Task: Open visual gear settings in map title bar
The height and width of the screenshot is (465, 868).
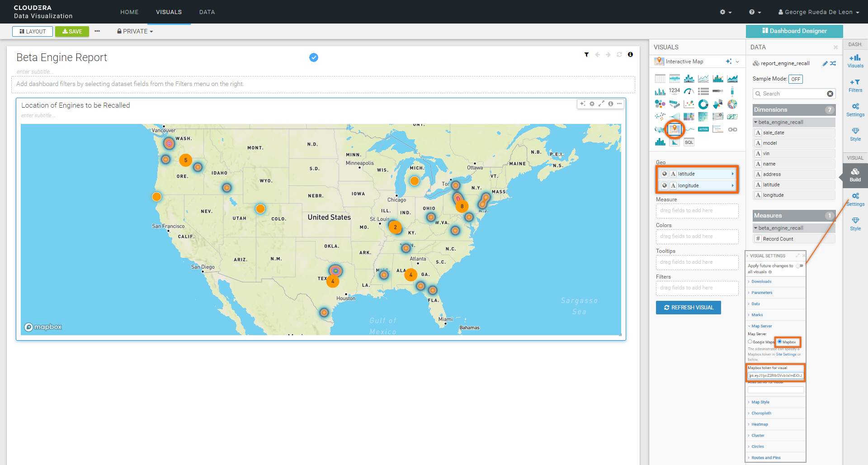Action: (592, 104)
